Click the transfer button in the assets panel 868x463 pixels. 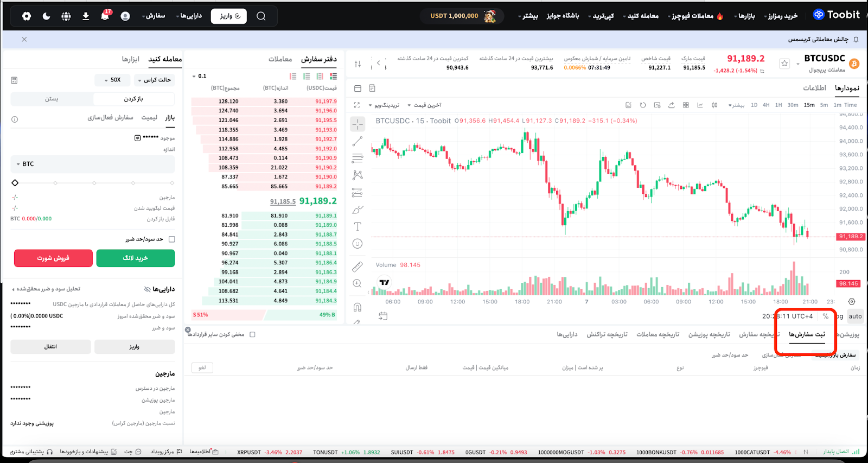(50, 347)
